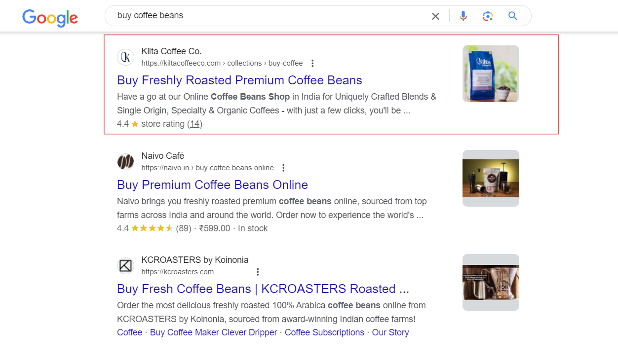Open more options for KCROASTERS result
This screenshot has height=364, width=618.
[x=258, y=272]
